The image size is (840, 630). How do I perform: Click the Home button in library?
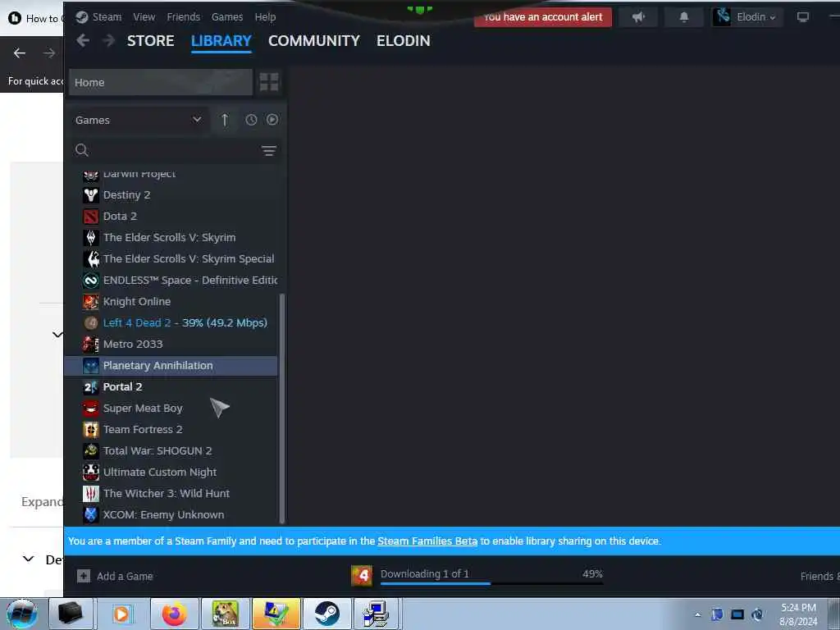pyautogui.click(x=161, y=83)
